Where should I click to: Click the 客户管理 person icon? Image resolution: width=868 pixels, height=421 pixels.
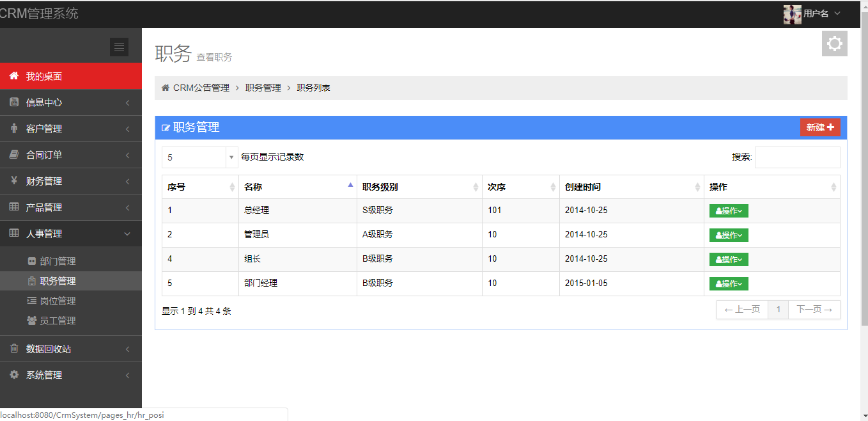[x=14, y=129]
